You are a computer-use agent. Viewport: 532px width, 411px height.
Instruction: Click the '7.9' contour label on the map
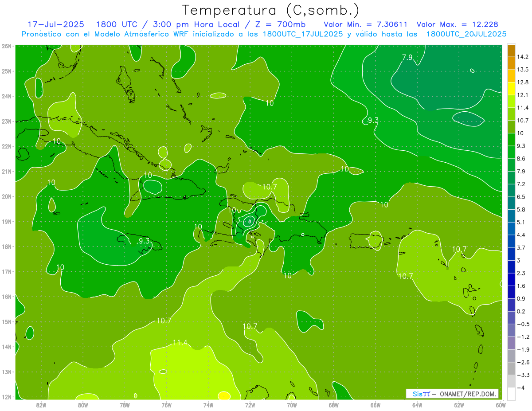pyautogui.click(x=407, y=57)
